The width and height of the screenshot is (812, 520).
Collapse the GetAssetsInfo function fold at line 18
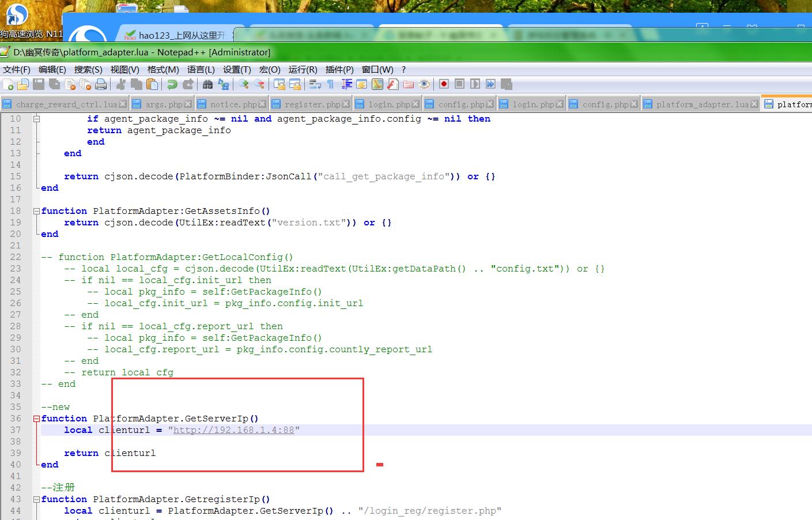[36, 211]
